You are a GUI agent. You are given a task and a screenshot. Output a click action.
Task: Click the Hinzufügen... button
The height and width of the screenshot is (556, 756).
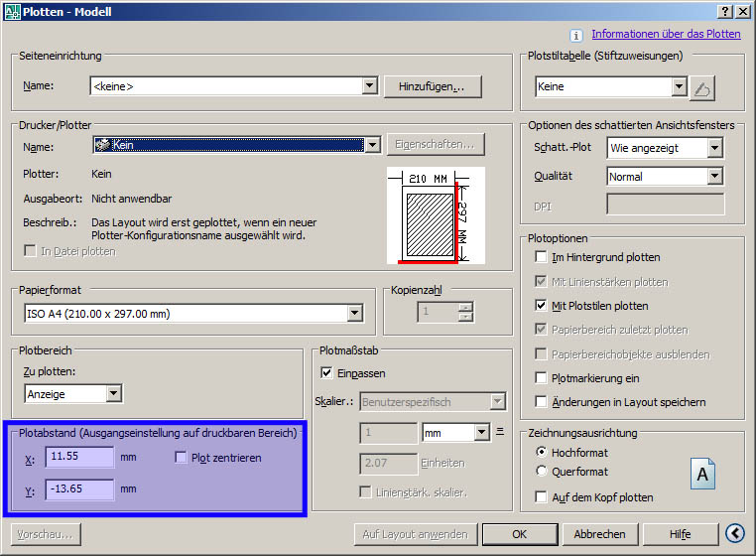[433, 86]
